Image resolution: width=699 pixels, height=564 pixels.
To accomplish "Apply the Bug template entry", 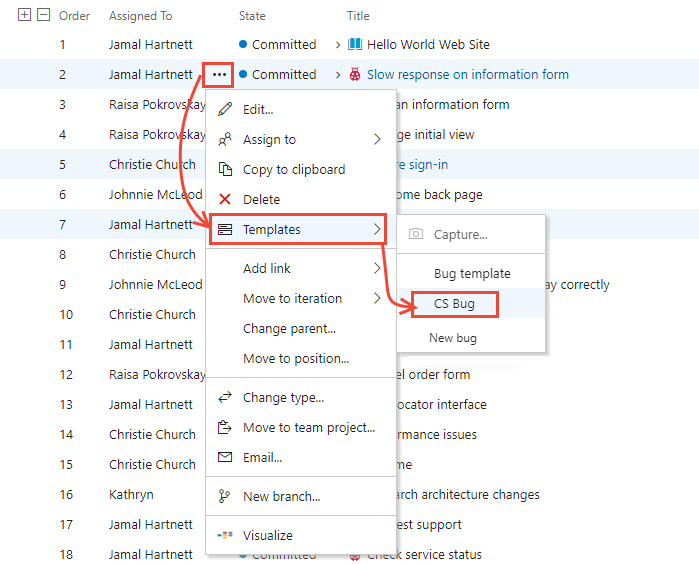I will tap(471, 273).
